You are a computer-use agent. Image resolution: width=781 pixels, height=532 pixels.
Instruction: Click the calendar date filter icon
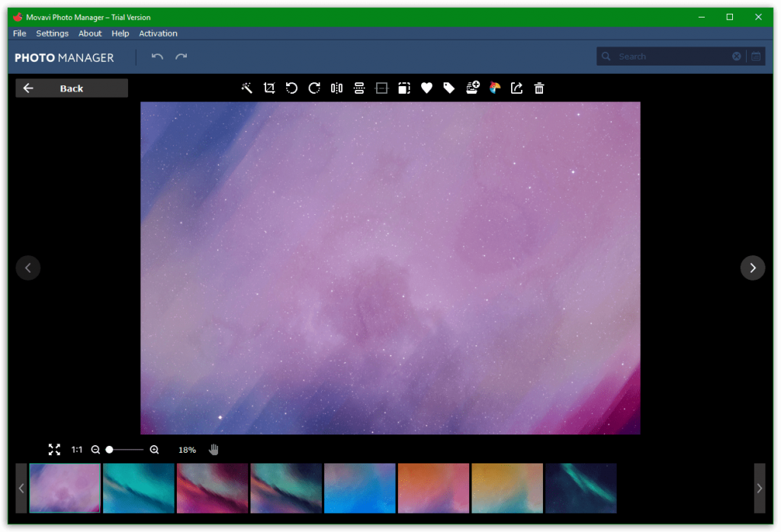[756, 56]
